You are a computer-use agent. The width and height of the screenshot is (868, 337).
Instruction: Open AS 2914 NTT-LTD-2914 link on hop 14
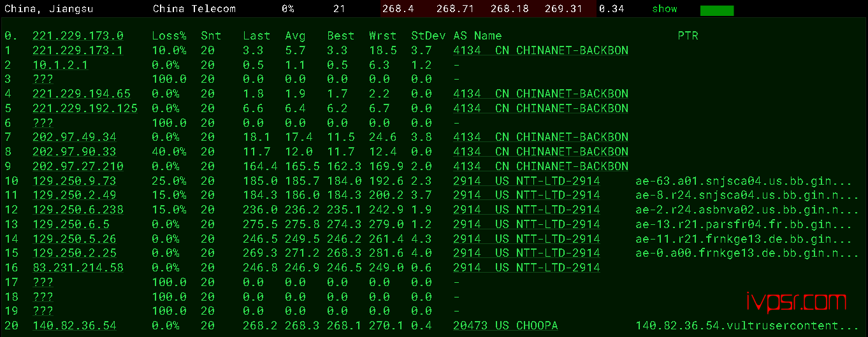tap(527, 239)
